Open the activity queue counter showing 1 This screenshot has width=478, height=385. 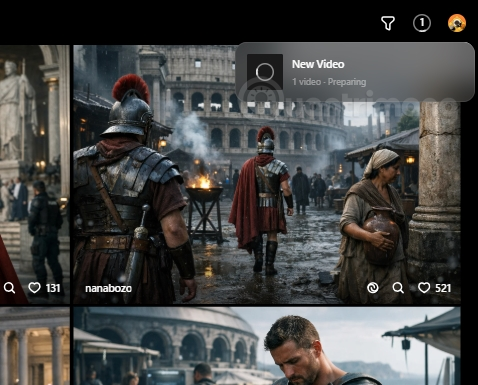[x=422, y=23]
